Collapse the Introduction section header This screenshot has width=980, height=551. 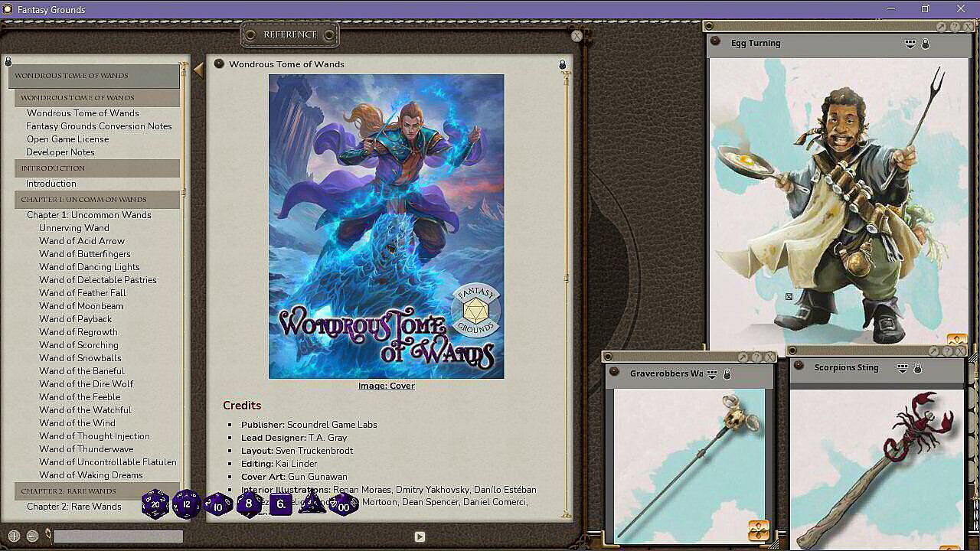[97, 168]
